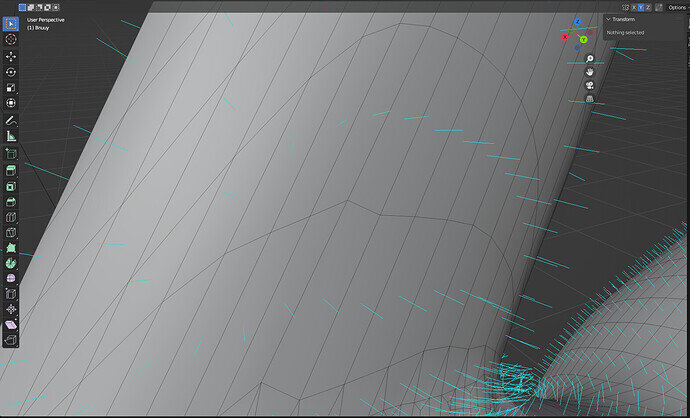Click the mesh symmetry icon beside X

625,7
